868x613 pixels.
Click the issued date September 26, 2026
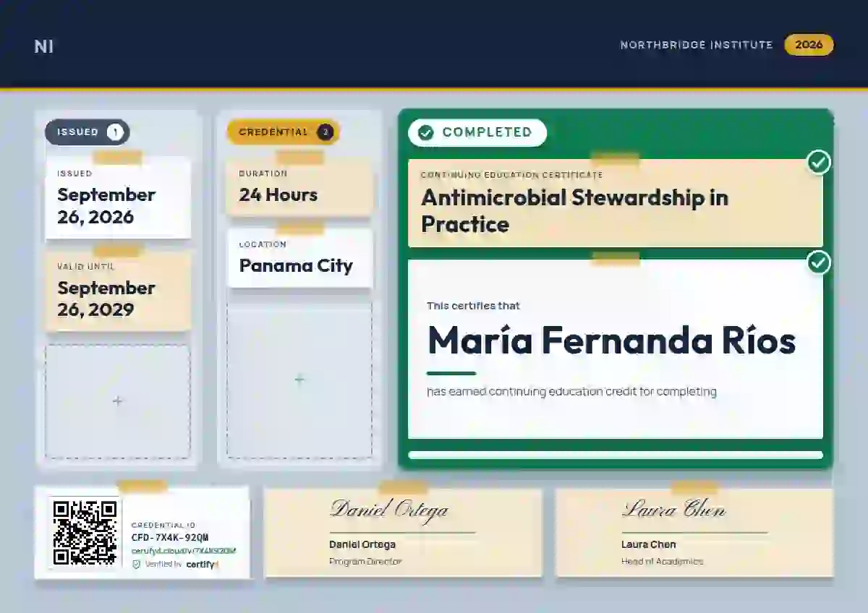(x=106, y=205)
